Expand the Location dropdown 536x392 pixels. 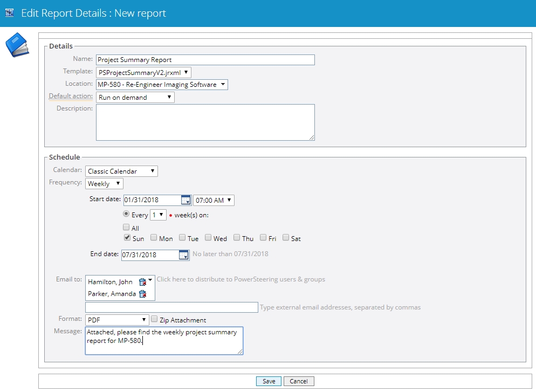[162, 85]
